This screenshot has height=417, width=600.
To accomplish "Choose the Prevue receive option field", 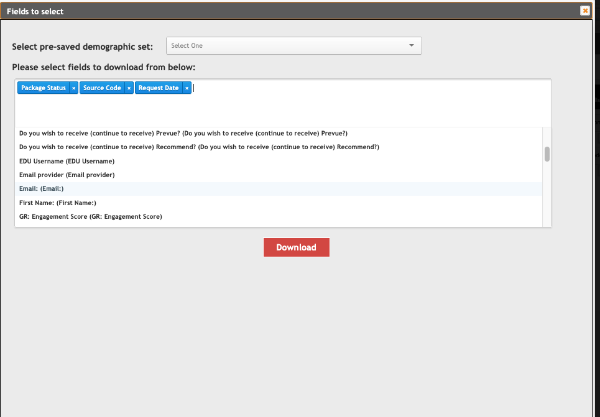I will pyautogui.click(x=279, y=133).
